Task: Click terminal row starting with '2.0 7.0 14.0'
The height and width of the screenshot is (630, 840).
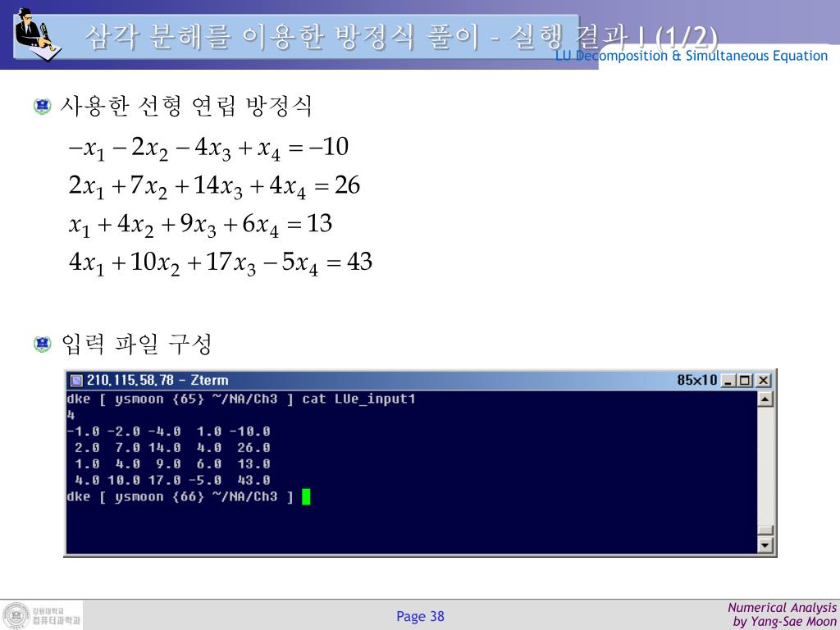Action: tap(172, 447)
